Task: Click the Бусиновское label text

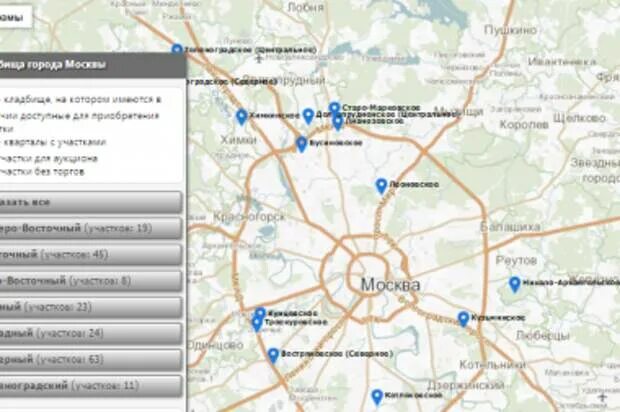Action: pos(336,143)
